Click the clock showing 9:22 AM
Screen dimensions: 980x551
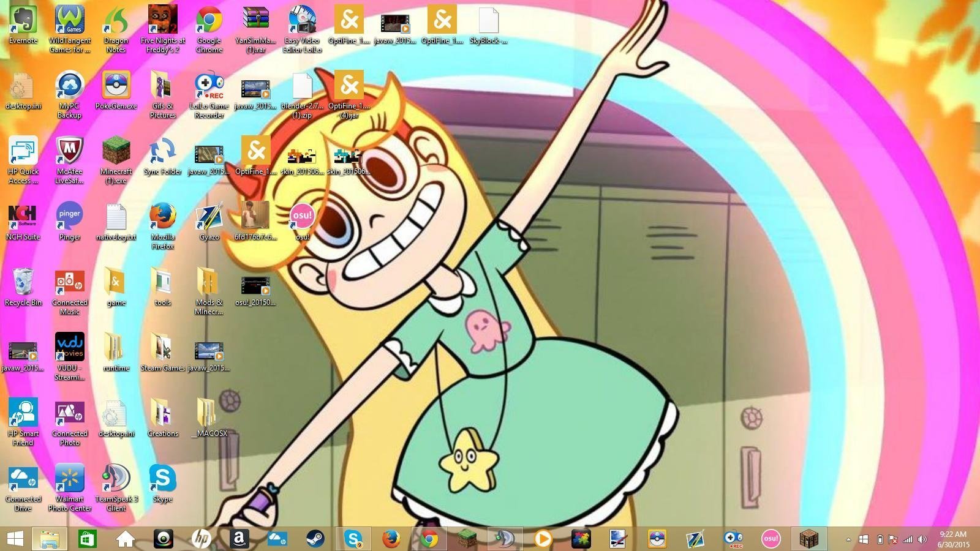pos(953,539)
